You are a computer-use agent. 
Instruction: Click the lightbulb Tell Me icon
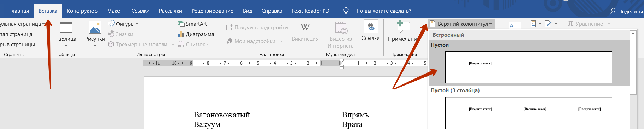346,11
